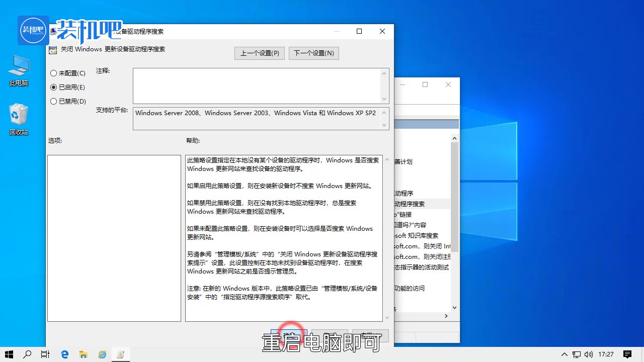Select the 未配置 radio button

point(53,73)
